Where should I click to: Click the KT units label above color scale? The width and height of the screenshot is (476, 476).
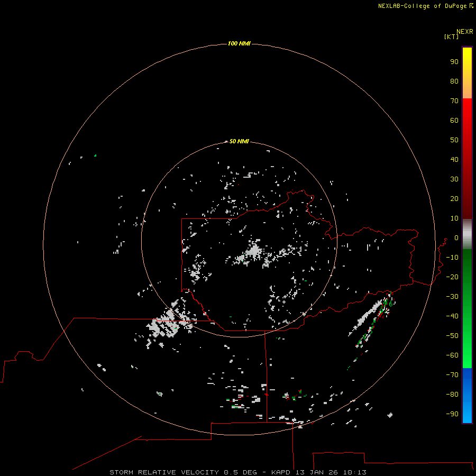(x=451, y=36)
